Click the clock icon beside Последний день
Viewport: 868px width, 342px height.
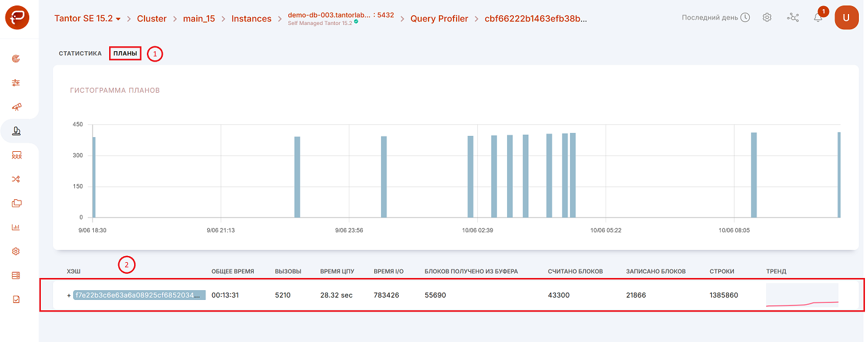[x=745, y=18]
